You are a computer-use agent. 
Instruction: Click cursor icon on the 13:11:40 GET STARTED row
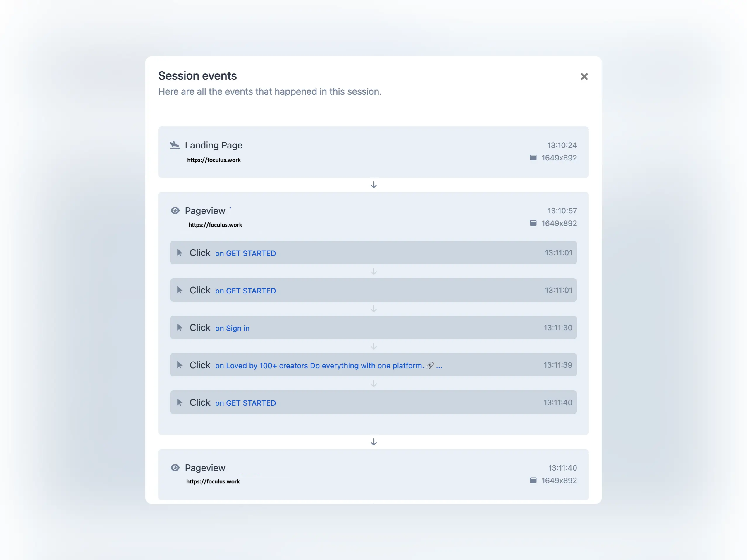tap(180, 402)
